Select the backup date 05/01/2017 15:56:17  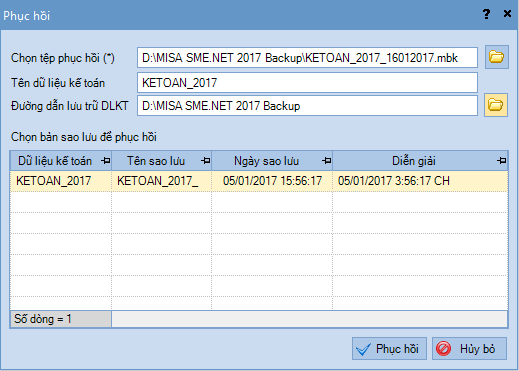(x=272, y=181)
